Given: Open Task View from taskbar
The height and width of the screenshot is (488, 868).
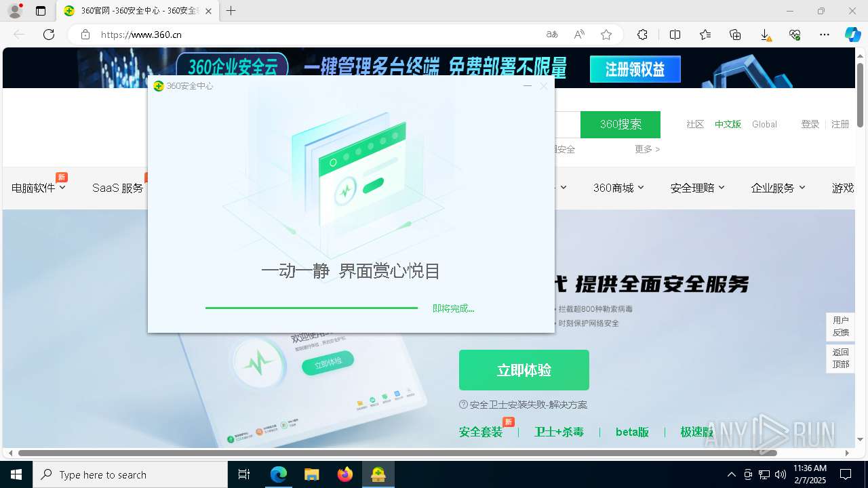Looking at the screenshot, I should pos(245,474).
